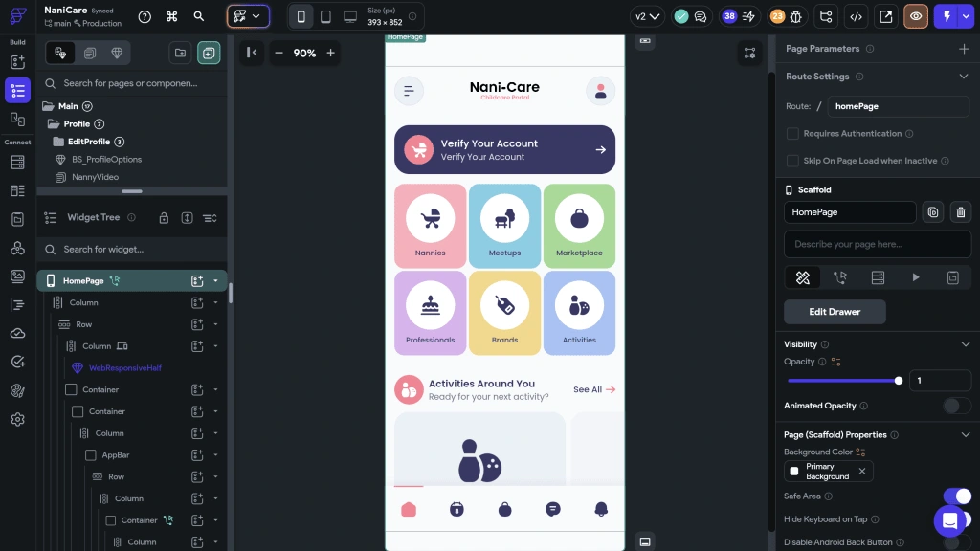Collapse the Visibility section
Image resolution: width=980 pixels, height=551 pixels.
(965, 344)
